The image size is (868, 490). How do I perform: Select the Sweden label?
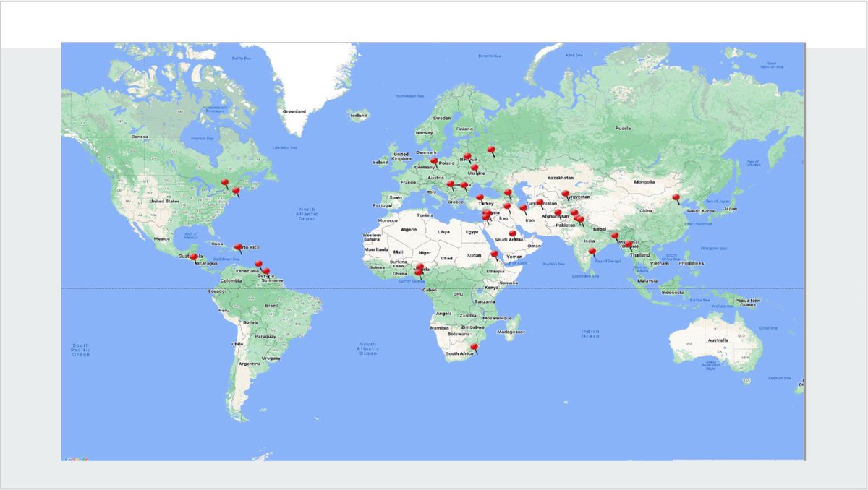pos(442,118)
